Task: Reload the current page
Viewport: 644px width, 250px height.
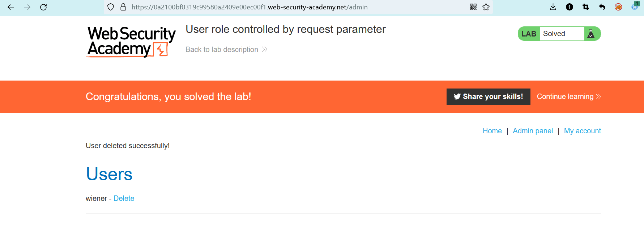Action: [x=43, y=7]
